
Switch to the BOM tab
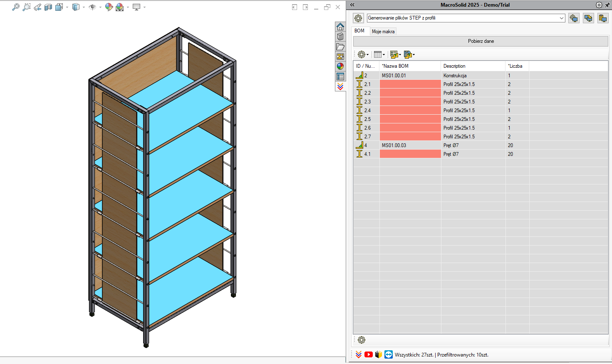click(x=359, y=31)
